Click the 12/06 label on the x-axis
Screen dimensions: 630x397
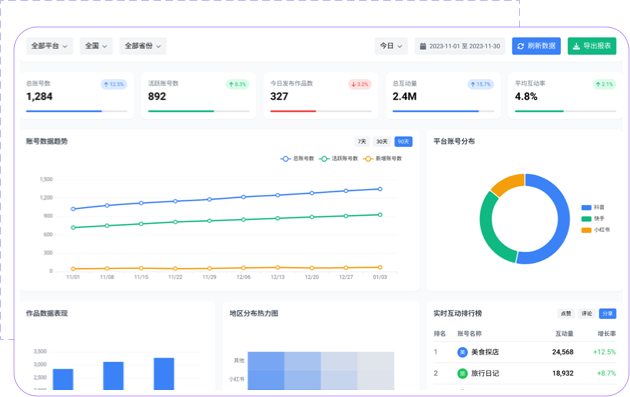point(243,277)
